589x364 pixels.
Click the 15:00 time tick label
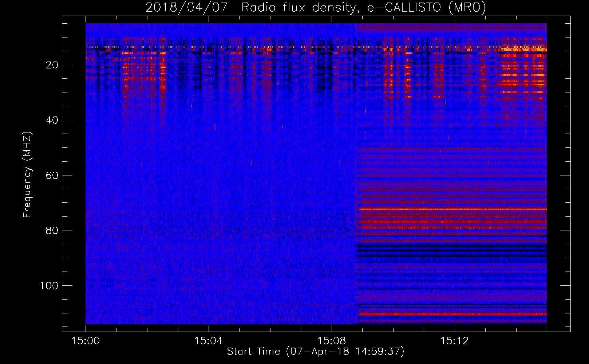[86, 341]
